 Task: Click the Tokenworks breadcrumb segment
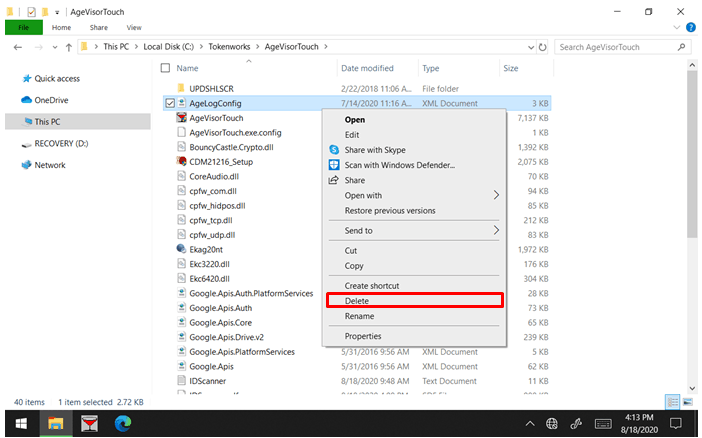[229, 47]
